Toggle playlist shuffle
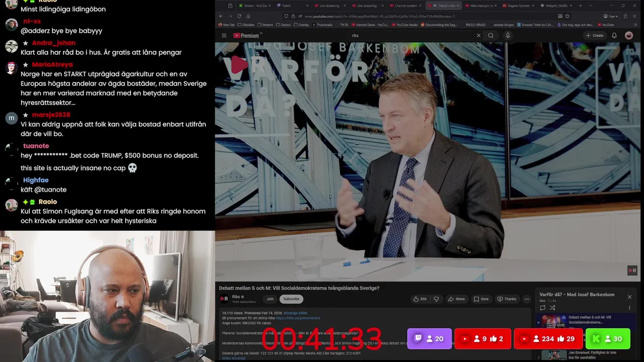The height and width of the screenshot is (362, 644). coord(552,308)
